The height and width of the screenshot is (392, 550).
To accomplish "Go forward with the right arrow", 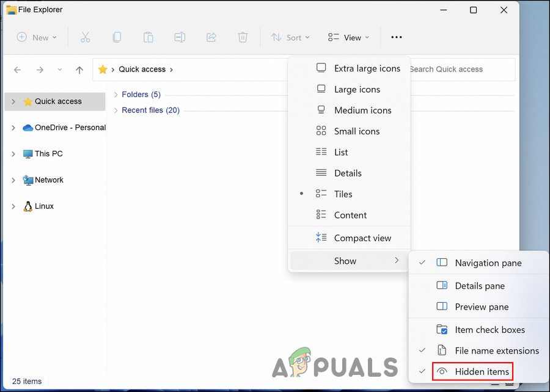I will pos(40,70).
